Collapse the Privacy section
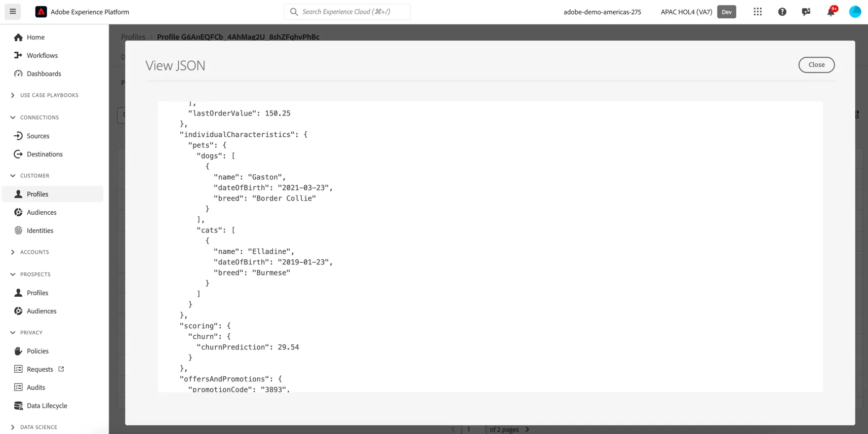 13,333
